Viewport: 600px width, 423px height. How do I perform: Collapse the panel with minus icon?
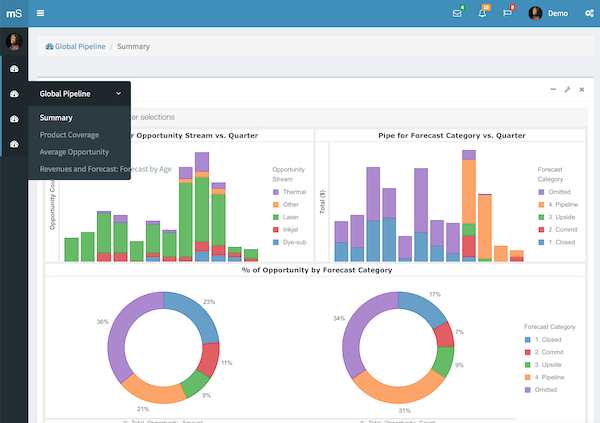click(553, 89)
